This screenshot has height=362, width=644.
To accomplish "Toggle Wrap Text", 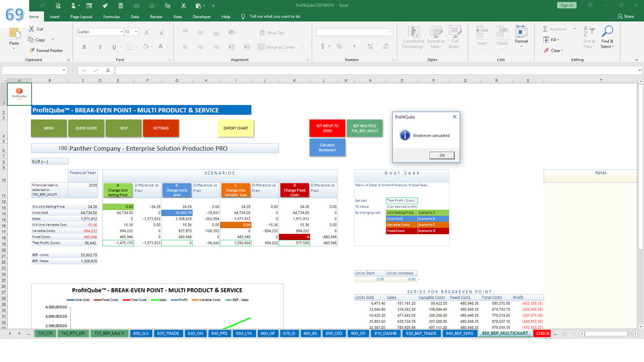I will (272, 33).
